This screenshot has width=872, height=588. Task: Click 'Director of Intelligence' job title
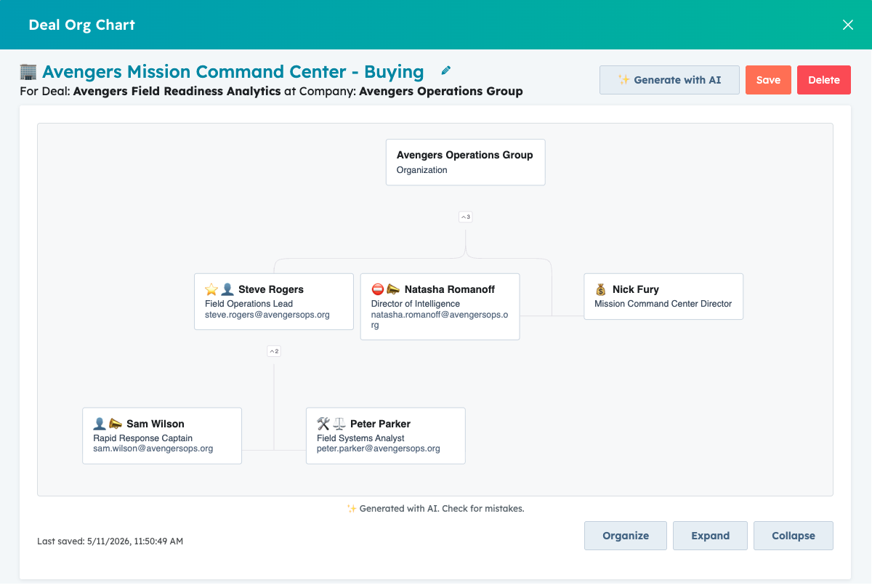coord(416,304)
